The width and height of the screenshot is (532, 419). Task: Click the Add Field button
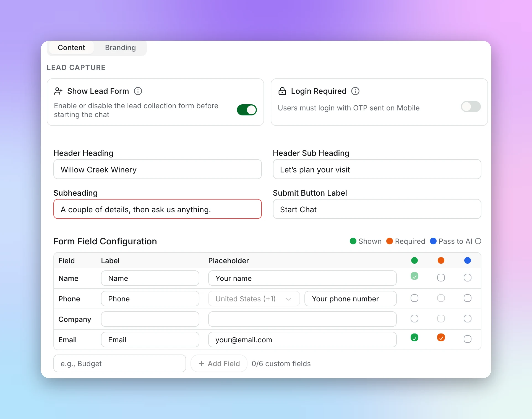[x=219, y=363]
